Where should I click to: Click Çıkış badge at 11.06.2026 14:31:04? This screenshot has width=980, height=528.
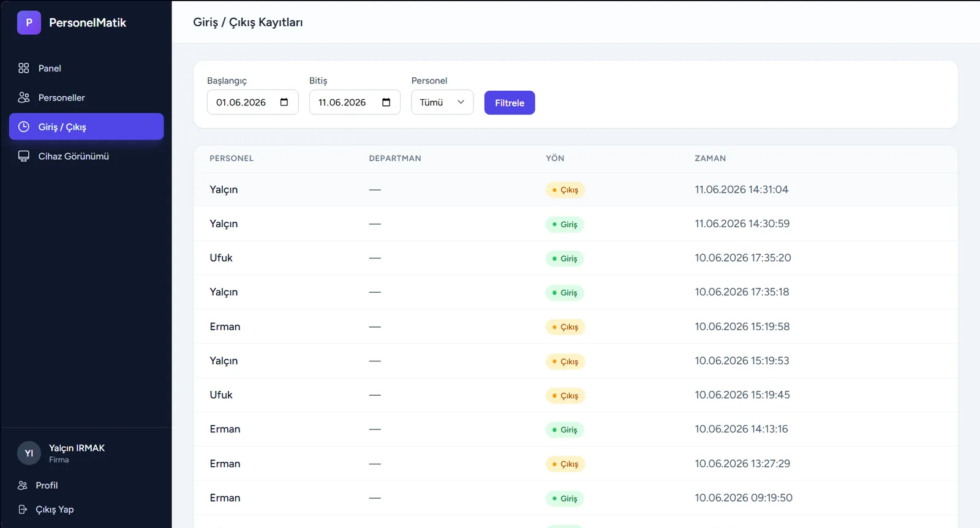(565, 190)
